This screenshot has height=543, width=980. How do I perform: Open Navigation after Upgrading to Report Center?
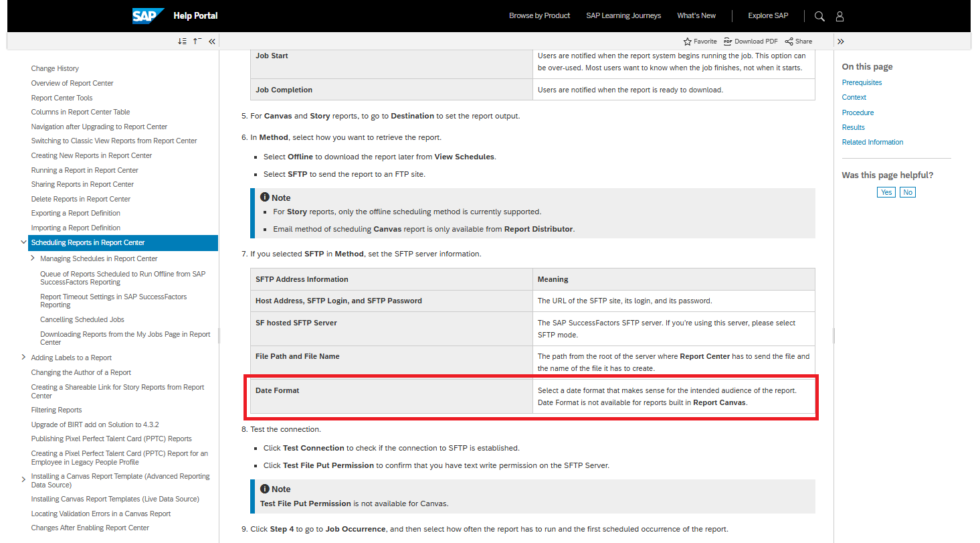coord(99,127)
